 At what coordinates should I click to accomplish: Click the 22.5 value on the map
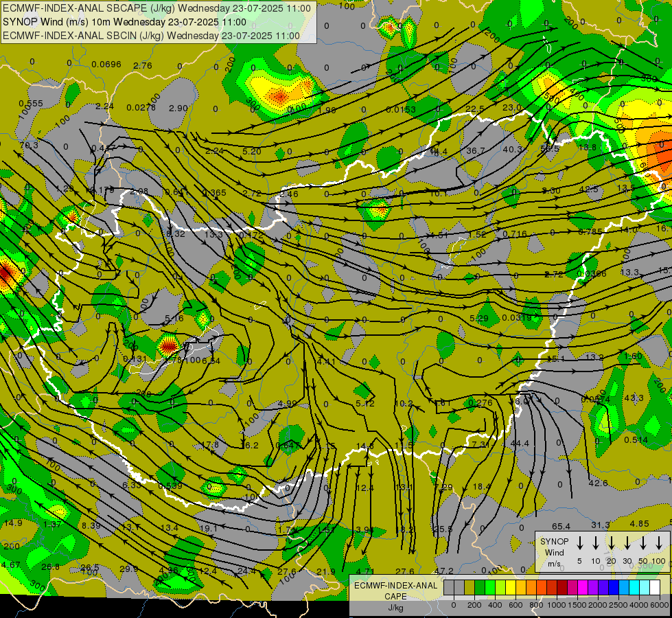pos(475,109)
